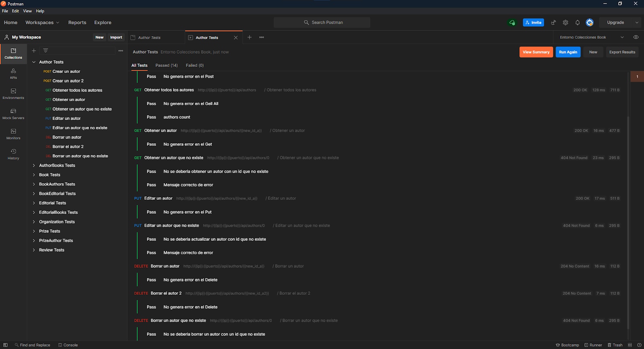Open the Workspaces dropdown
The width and height of the screenshot is (644, 349).
tap(42, 23)
